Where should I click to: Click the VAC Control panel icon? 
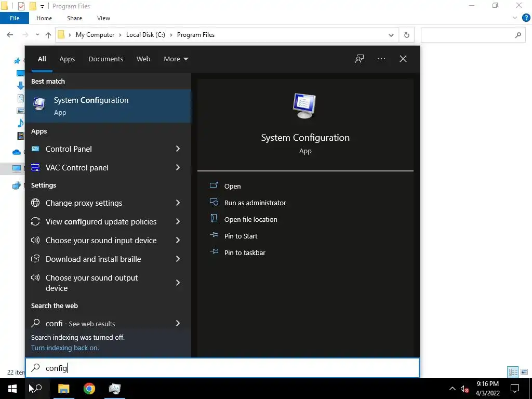35,167
